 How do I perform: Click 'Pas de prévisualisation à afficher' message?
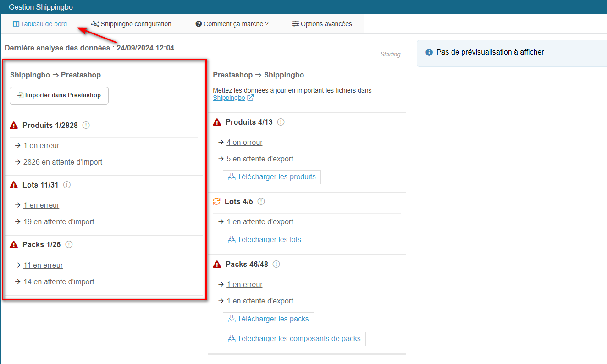pos(490,52)
